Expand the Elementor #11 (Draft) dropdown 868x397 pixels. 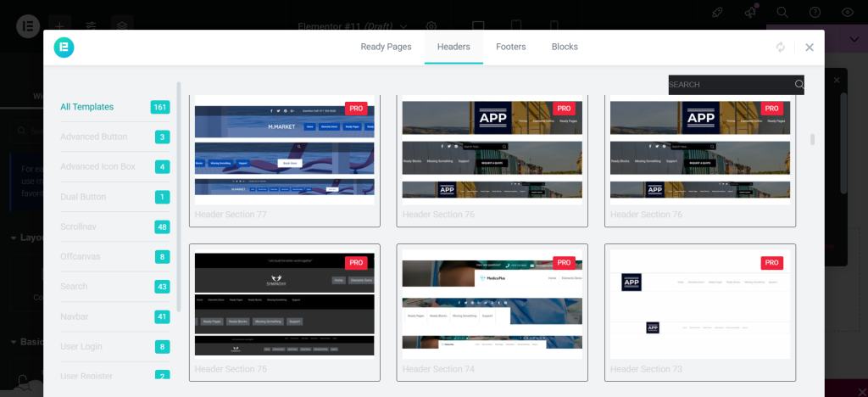click(403, 25)
